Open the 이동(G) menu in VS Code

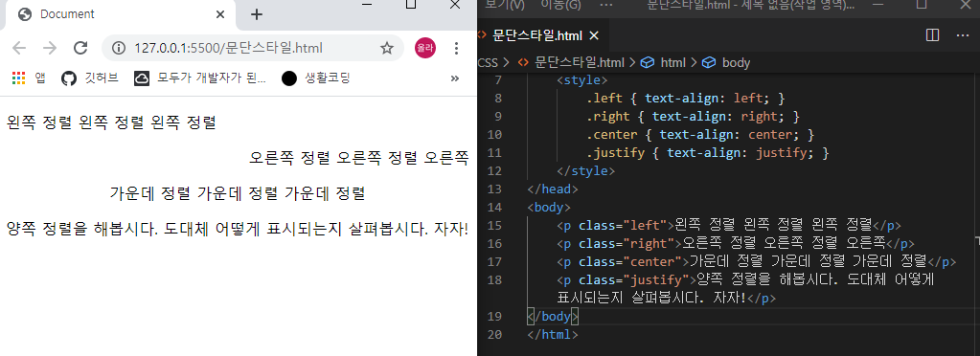(x=560, y=5)
